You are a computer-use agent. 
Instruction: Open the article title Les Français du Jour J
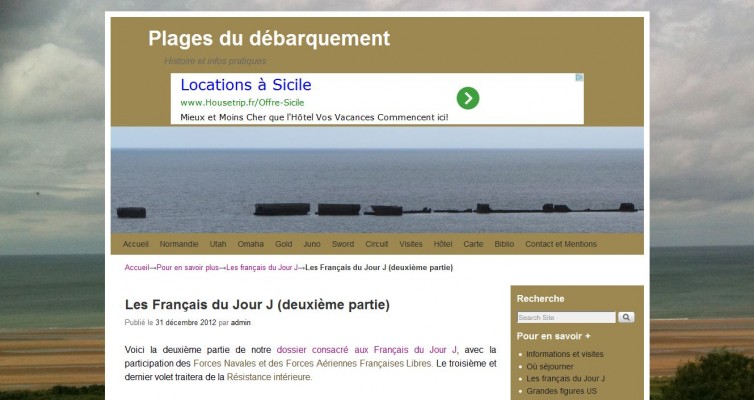coord(257,305)
